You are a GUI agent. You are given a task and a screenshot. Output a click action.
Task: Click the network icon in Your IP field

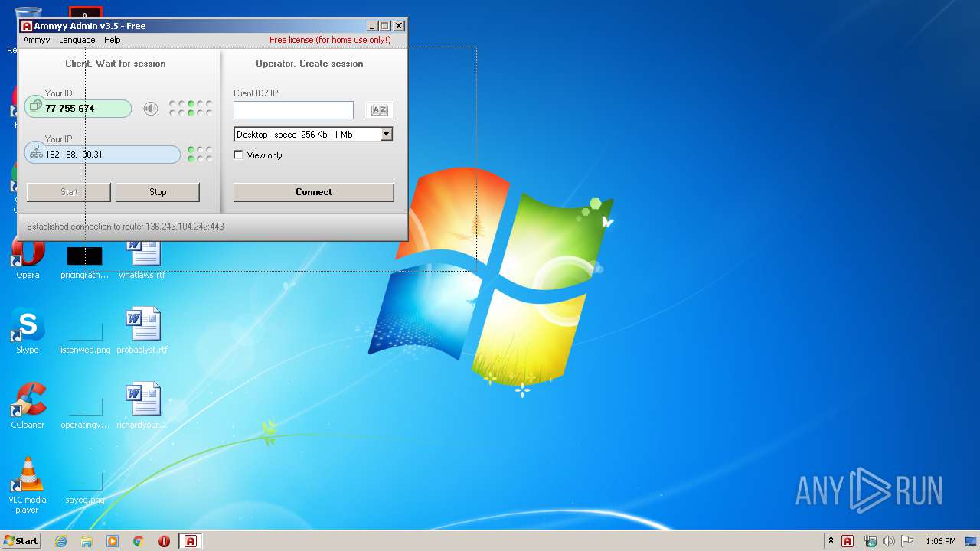coord(35,153)
